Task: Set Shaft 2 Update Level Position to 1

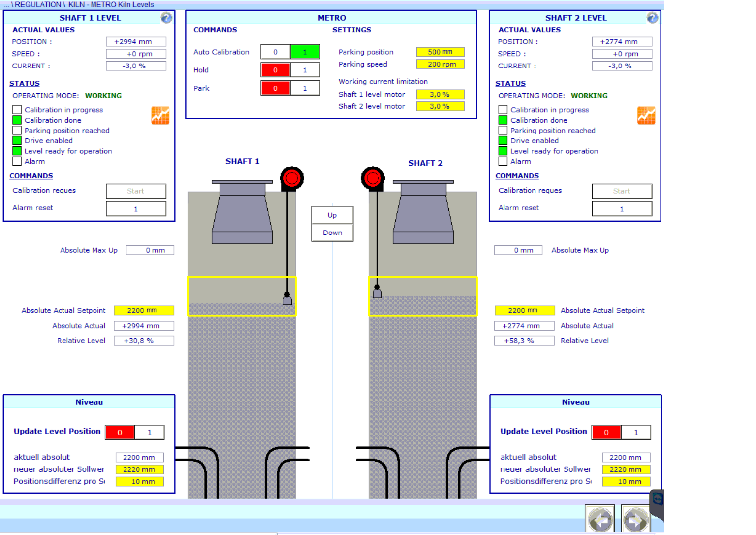Action: [x=636, y=432]
